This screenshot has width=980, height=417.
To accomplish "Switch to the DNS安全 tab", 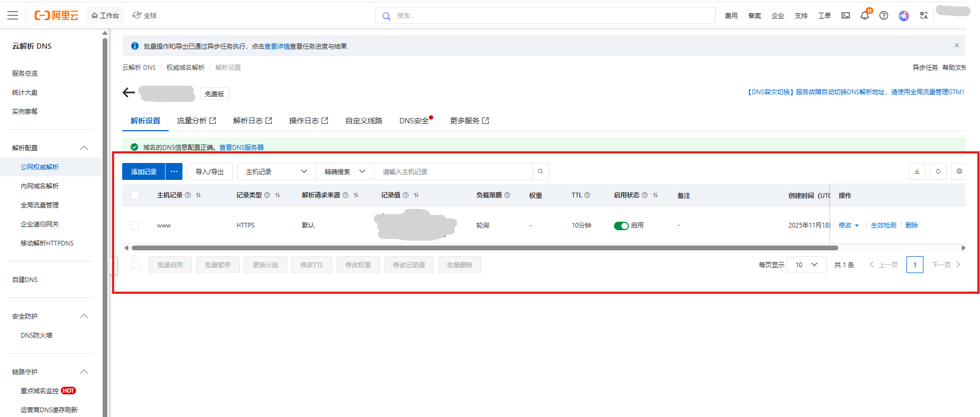I will pyautogui.click(x=415, y=121).
